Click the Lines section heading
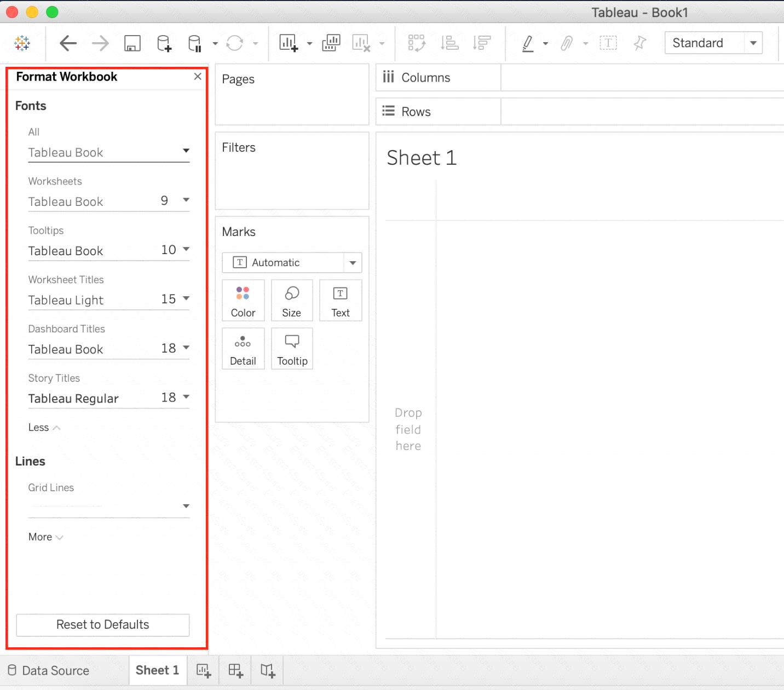Image resolution: width=784 pixels, height=690 pixels. pos(30,461)
